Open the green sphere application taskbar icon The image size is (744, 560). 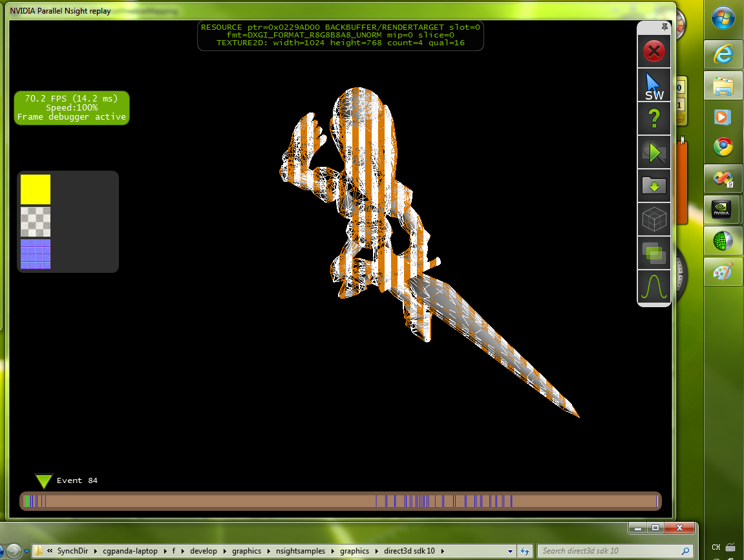(x=723, y=241)
